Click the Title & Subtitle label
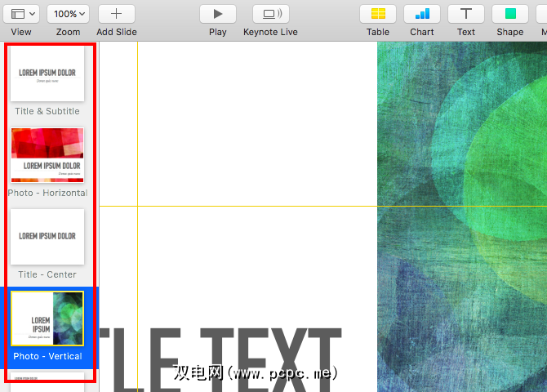Screen dimensions: 547x392 click(x=47, y=111)
